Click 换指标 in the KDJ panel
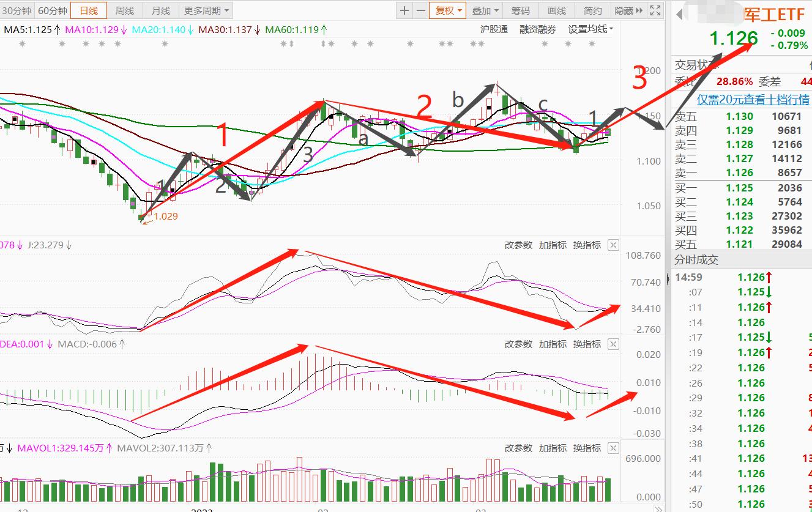 pyautogui.click(x=587, y=245)
